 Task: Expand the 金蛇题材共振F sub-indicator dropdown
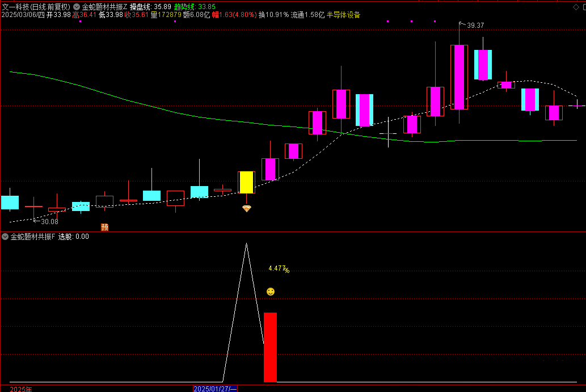pyautogui.click(x=5, y=237)
